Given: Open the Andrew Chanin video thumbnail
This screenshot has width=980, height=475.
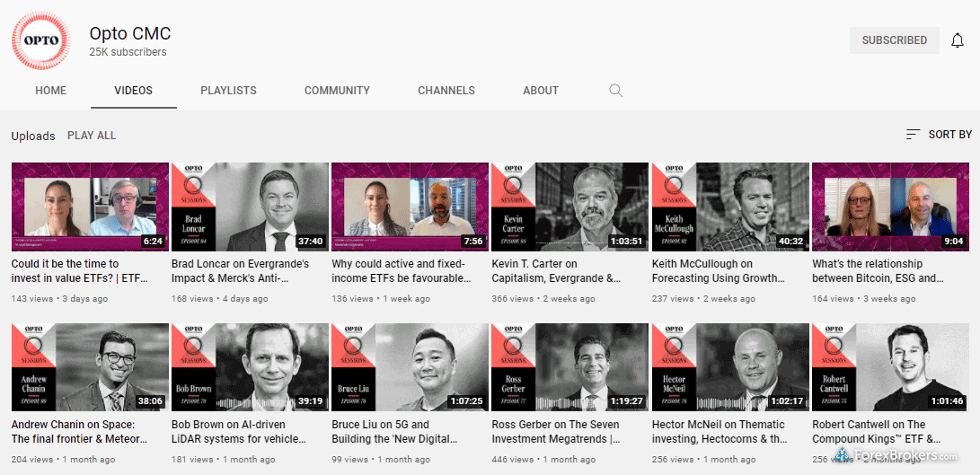Looking at the screenshot, I should coord(90,367).
